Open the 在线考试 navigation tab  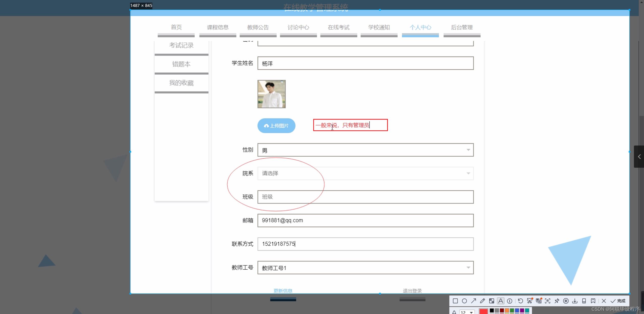[x=338, y=27]
